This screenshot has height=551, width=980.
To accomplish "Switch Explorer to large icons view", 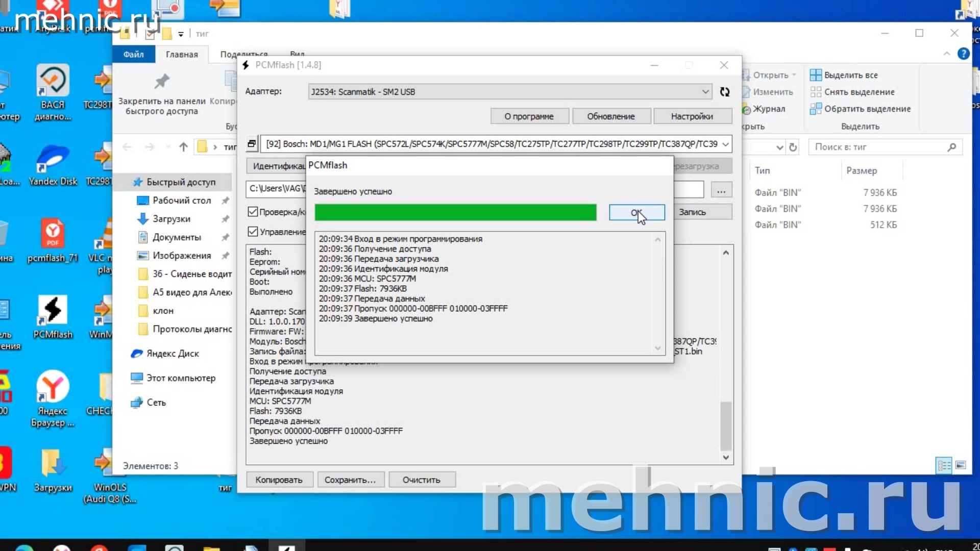I will (961, 465).
